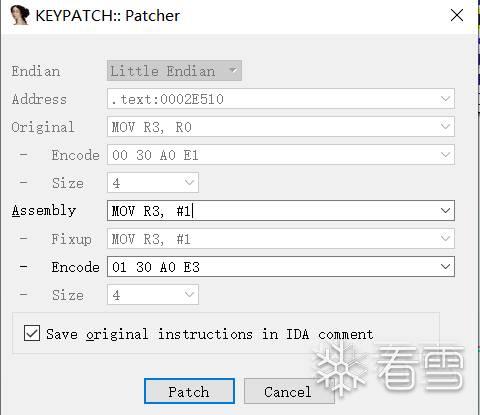Expand the Original instruction dropdown arrow
The image size is (480, 415).
point(445,127)
